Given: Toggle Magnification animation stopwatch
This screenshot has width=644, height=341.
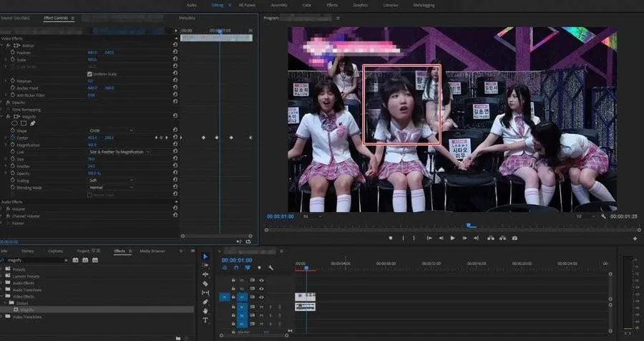Looking at the screenshot, I should [x=12, y=145].
